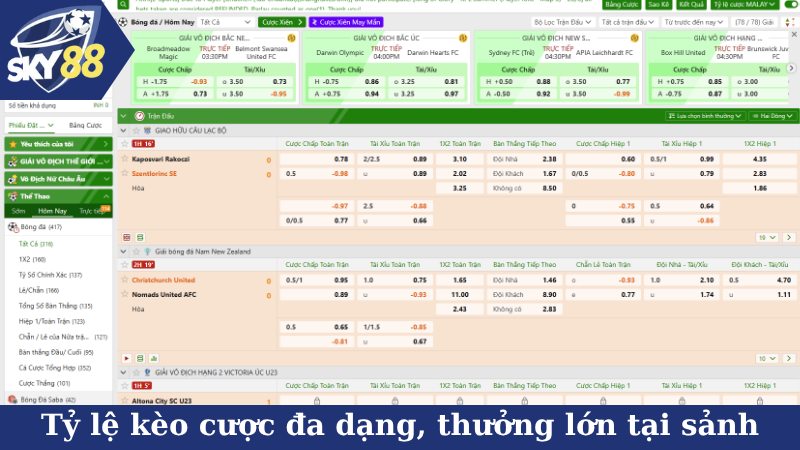Select Lẻ/Chẵn (166) market

point(39,290)
